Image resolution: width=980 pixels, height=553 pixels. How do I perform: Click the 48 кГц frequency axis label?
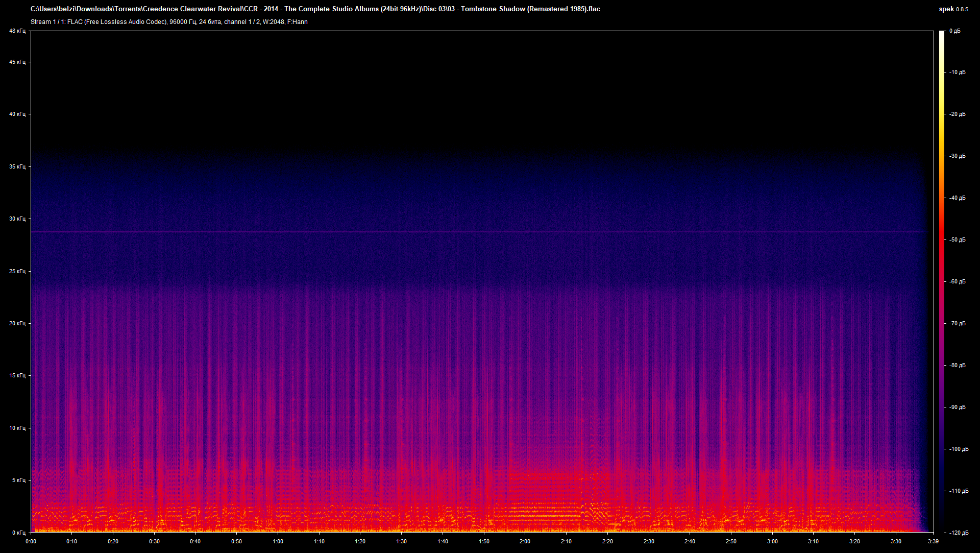point(17,31)
